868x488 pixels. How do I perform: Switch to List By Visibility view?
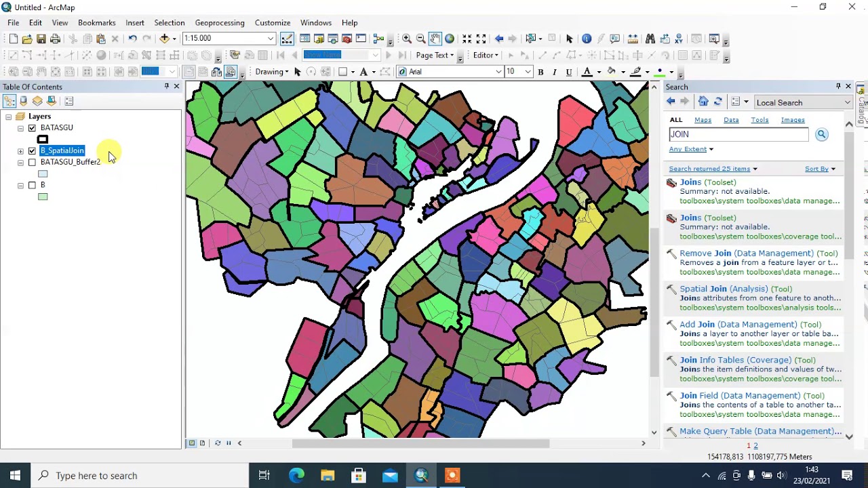[x=37, y=101]
